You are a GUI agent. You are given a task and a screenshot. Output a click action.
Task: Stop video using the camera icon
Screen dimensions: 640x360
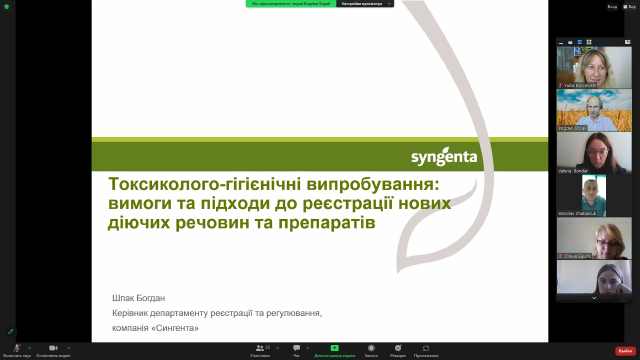click(53, 349)
